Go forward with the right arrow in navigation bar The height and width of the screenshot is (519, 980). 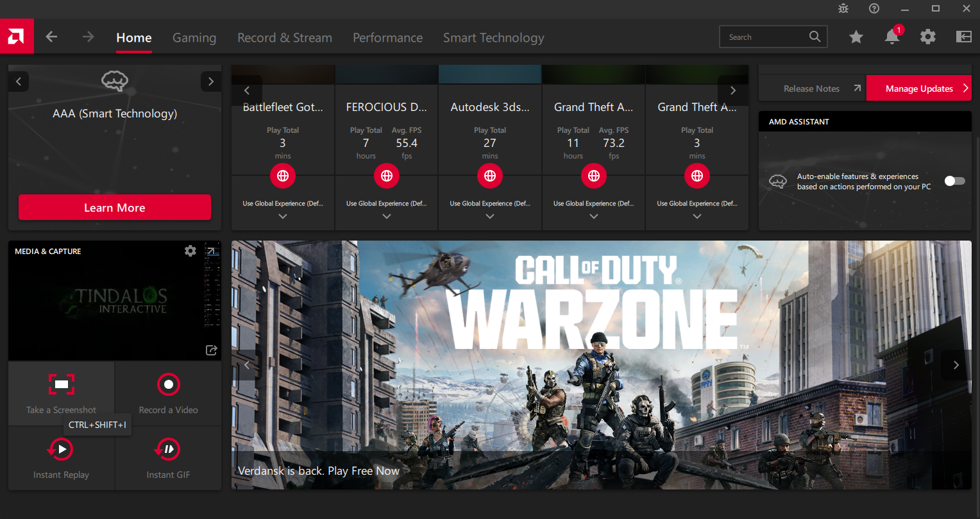[88, 37]
